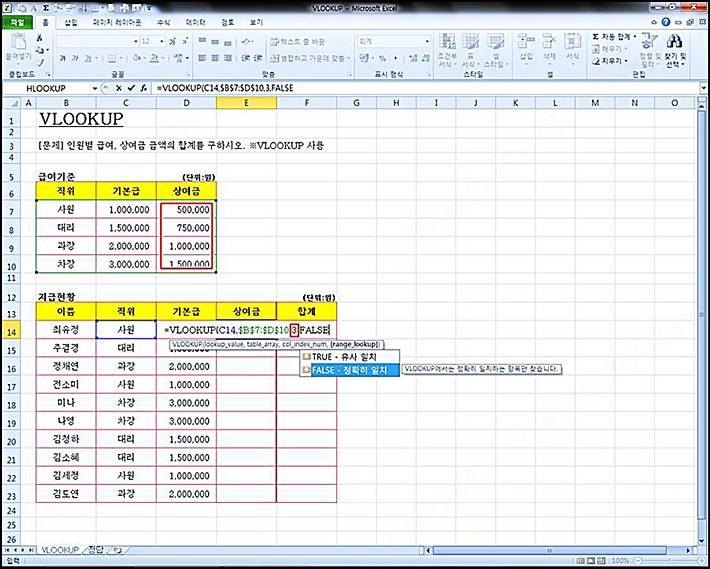Click the Excel Help question mark icon

[665, 22]
